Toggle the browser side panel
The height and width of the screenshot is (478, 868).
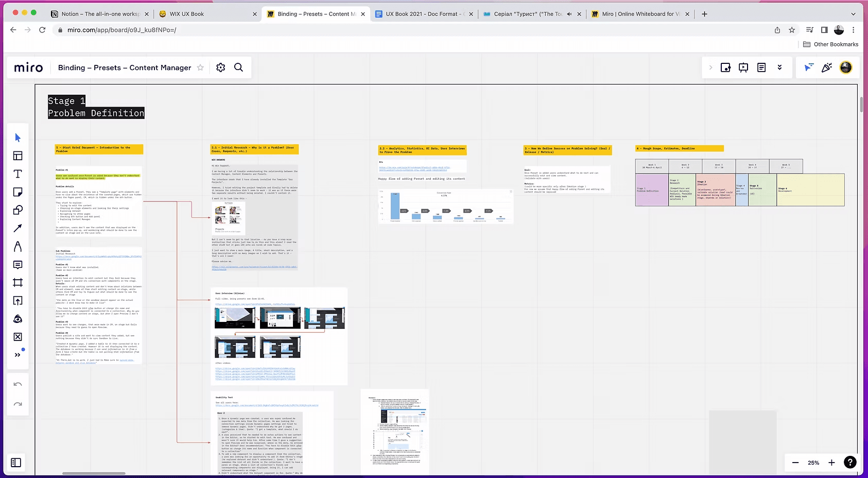tap(824, 30)
